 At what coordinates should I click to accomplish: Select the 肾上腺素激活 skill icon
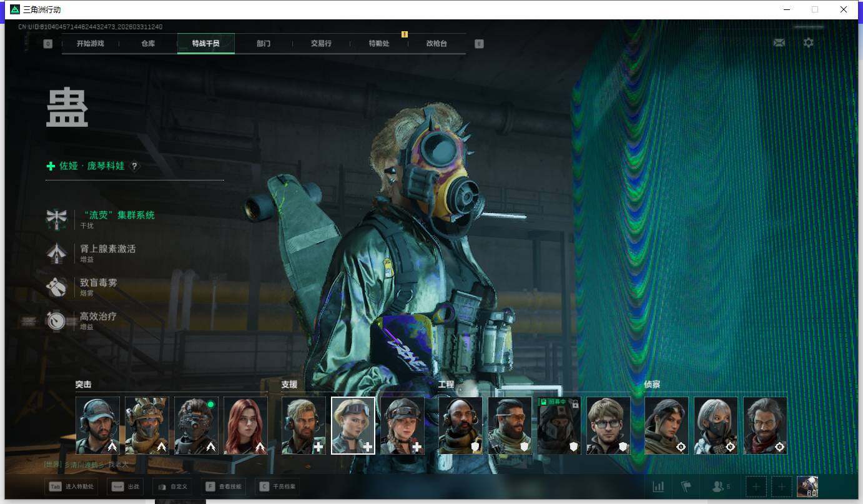click(56, 253)
